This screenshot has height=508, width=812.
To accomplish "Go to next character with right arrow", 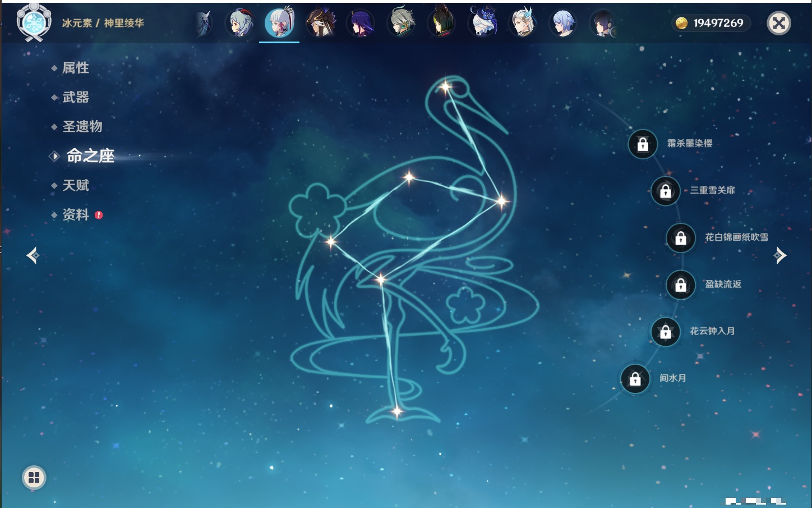I will click(779, 256).
